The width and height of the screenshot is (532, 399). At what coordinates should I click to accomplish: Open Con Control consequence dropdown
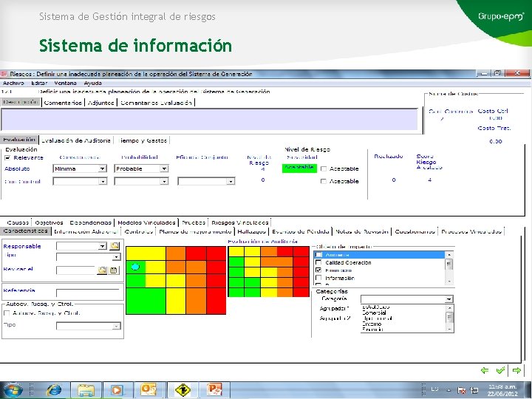coord(102,182)
